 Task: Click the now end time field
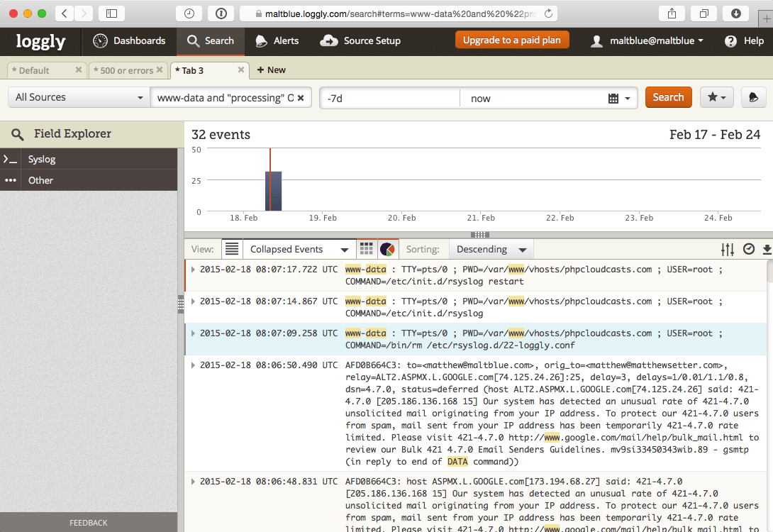pyautogui.click(x=533, y=98)
